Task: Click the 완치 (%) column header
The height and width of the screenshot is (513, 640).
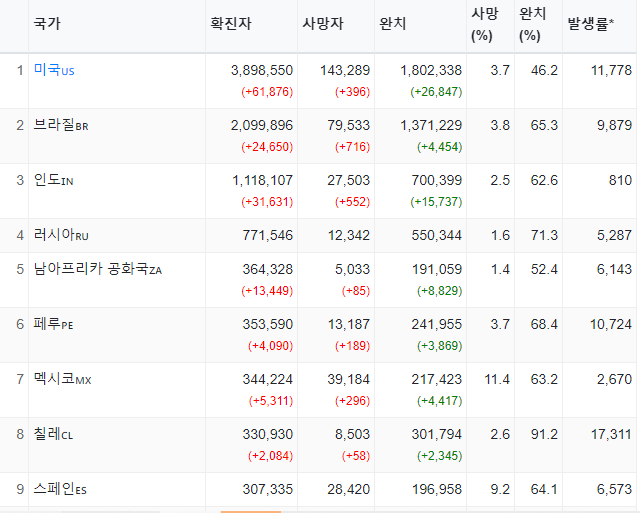Action: (x=532, y=24)
